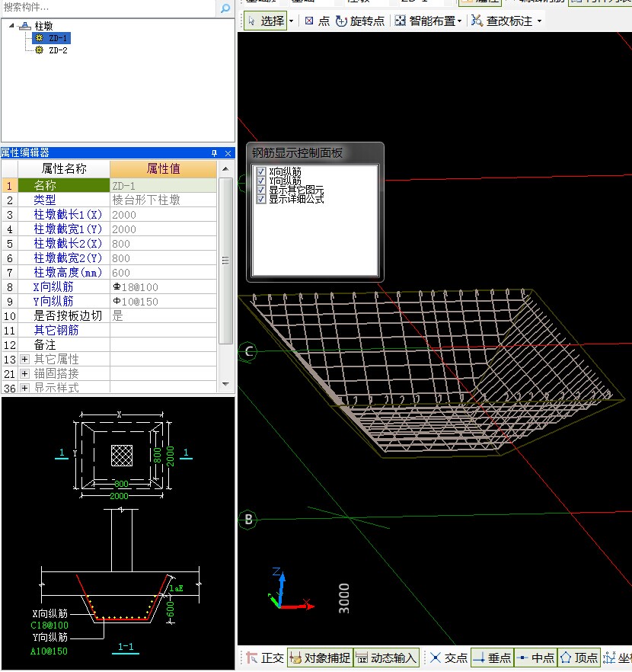Click the search magnifier icon for components

click(225, 8)
